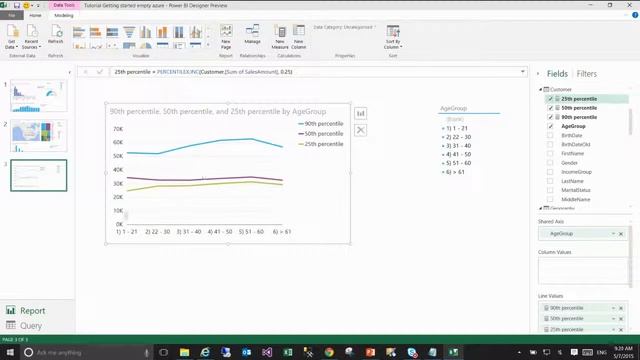Screen dimensions: 640x360
Task: Click the X icon beside the line chart
Action: 360,130
